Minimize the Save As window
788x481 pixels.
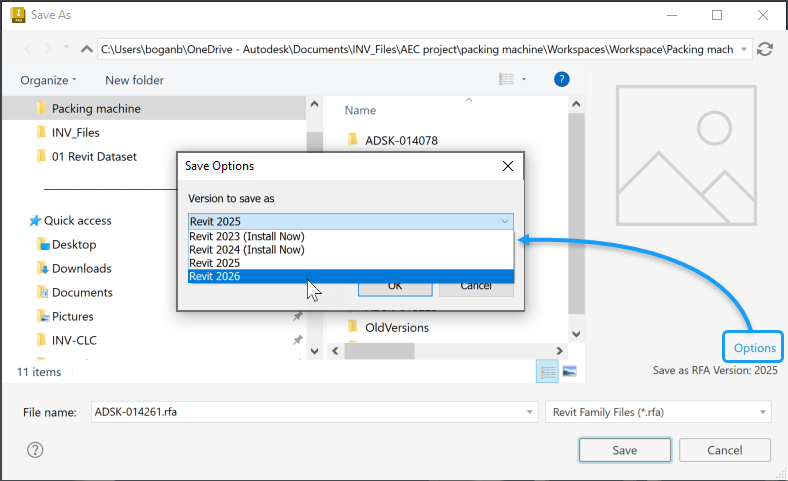672,15
